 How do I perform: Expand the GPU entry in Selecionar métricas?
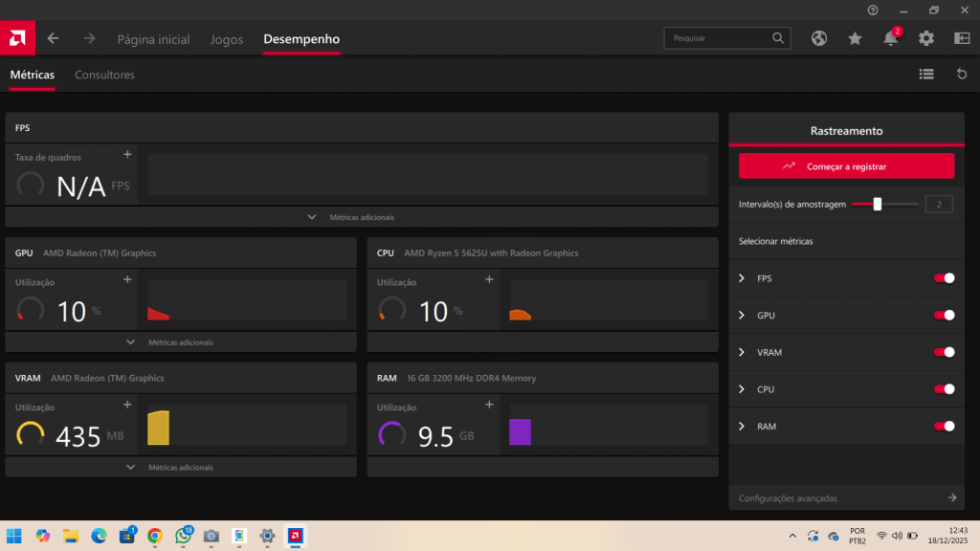pos(742,315)
